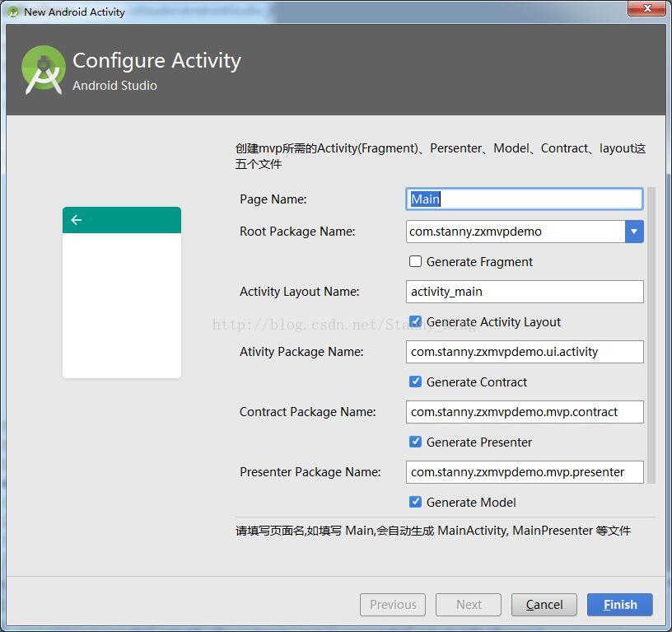Click the Contract Package Name field
Image resolution: width=672 pixels, height=632 pixels.
click(x=525, y=412)
